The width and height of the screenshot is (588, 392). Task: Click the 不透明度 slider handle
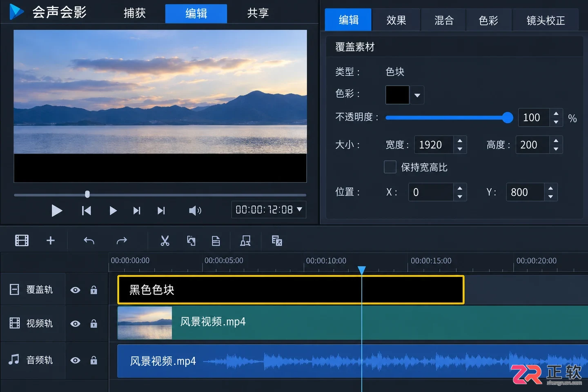click(508, 118)
